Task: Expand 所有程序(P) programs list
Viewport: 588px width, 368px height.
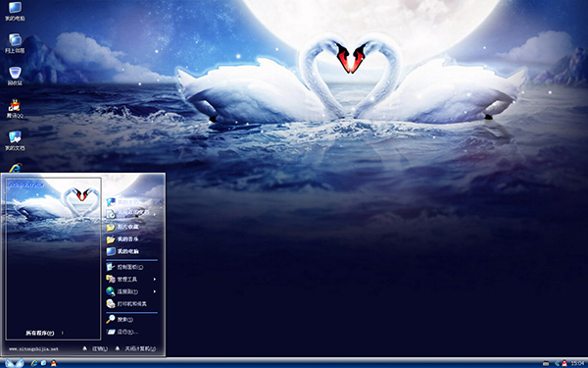Action: pyautogui.click(x=44, y=333)
